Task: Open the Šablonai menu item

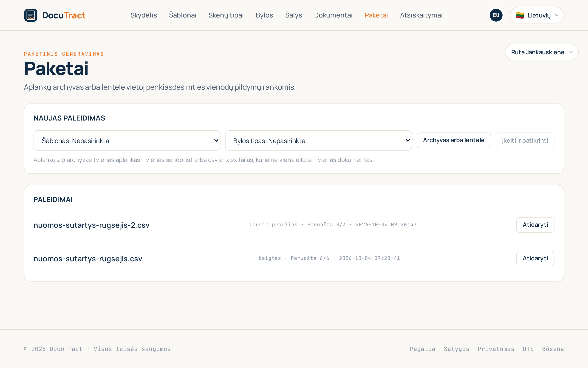Action: 182,15
